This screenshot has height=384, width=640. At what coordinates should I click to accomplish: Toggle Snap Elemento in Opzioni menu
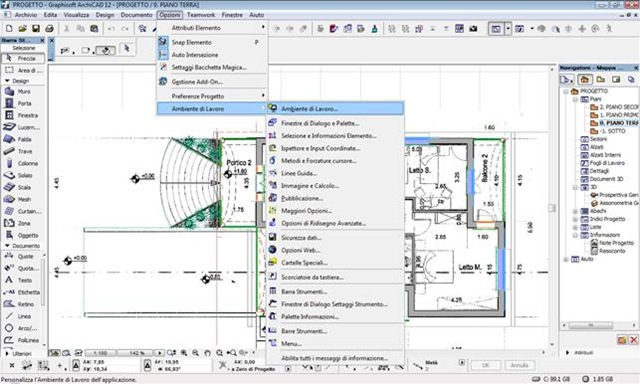[x=212, y=42]
